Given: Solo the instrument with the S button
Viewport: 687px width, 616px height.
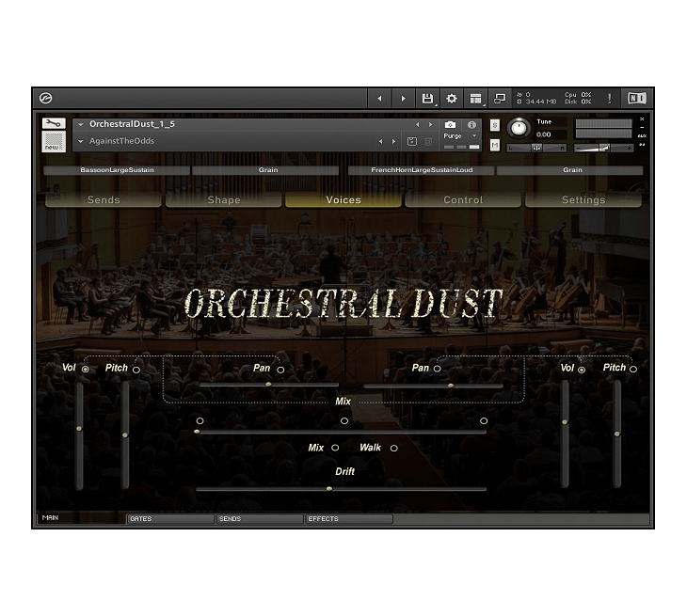Looking at the screenshot, I should tap(495, 125).
